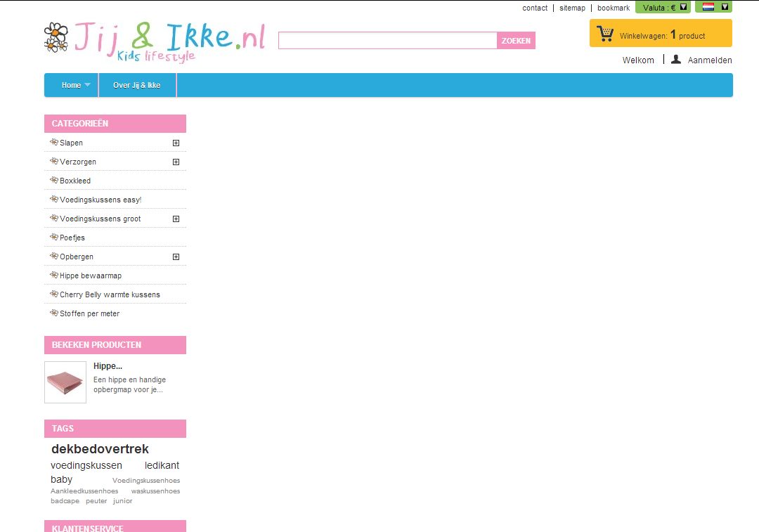Select the waskussenhoes tag
The height and width of the screenshot is (532, 759).
point(155,491)
